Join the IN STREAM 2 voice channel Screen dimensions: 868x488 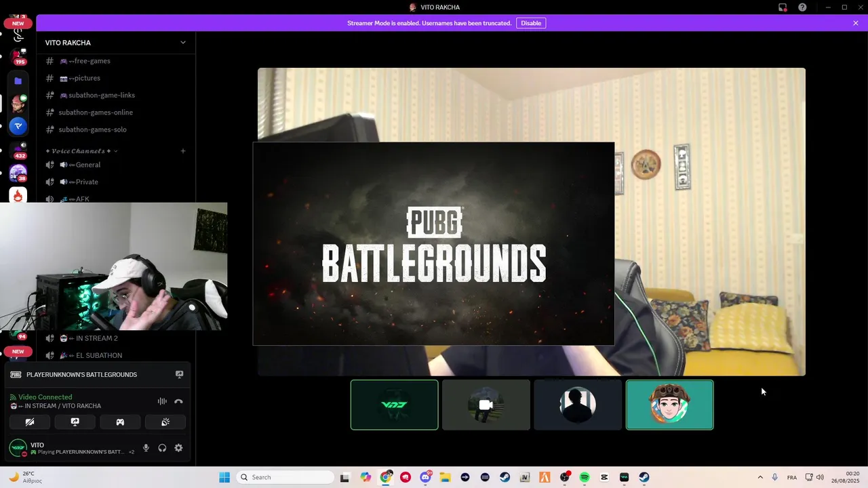[115, 338]
